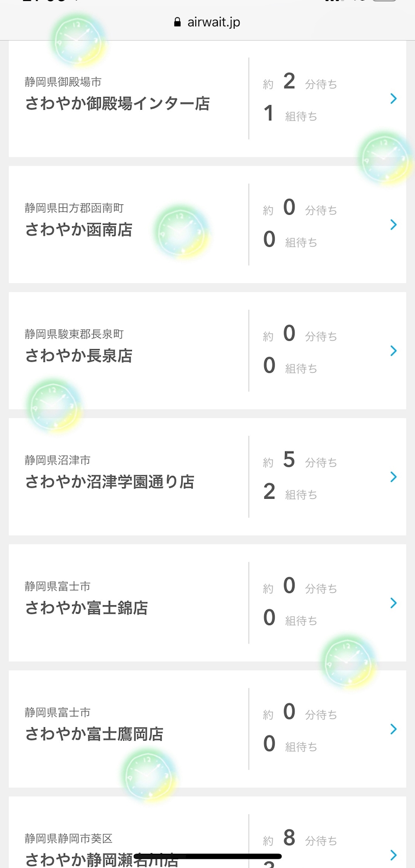Viewport: 415px width, 868px height.
Task: Click the lock icon beside airwait.jp
Action: coord(177,22)
